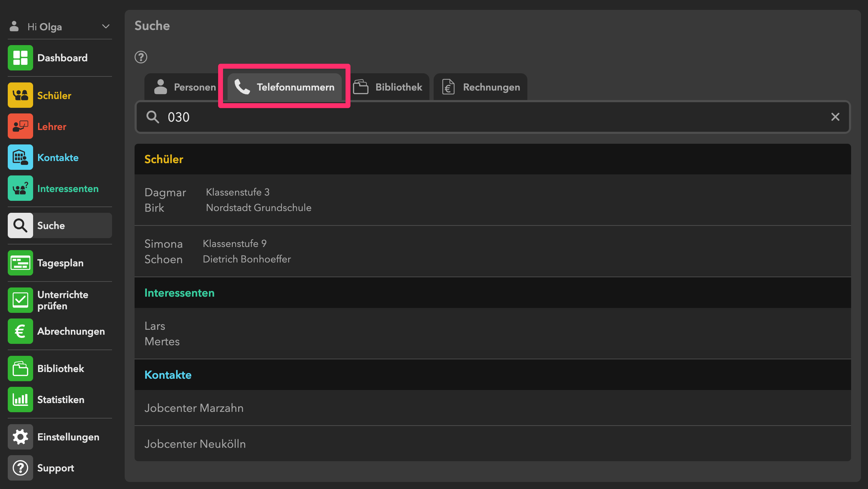Clear the search field with X
The width and height of the screenshot is (868, 489).
click(x=835, y=117)
